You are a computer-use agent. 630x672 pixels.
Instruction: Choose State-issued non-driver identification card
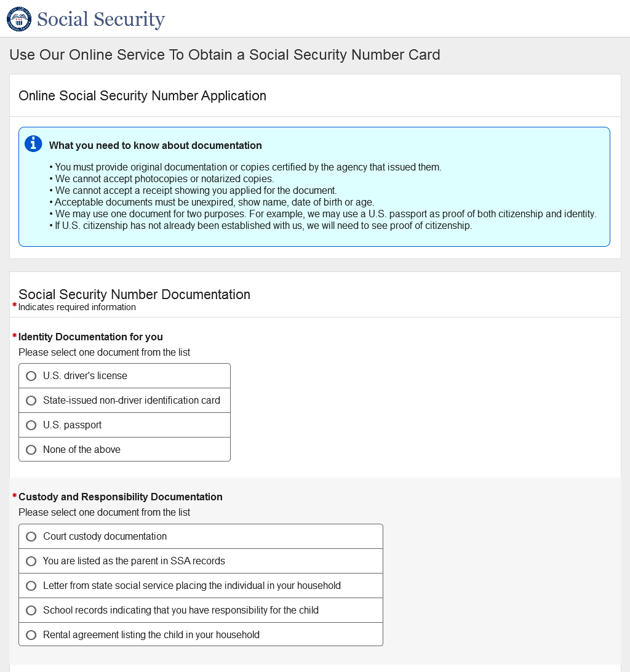(31, 401)
